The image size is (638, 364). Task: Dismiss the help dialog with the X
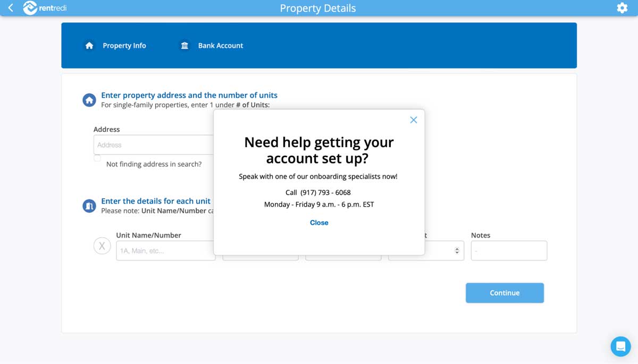point(414,120)
